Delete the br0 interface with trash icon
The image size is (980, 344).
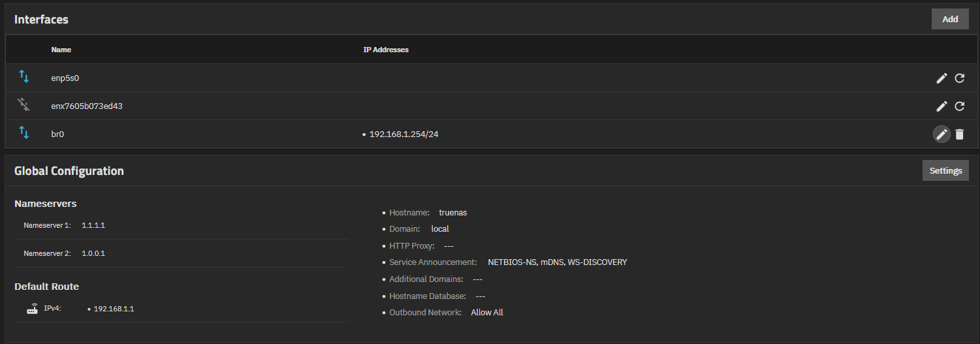pyautogui.click(x=960, y=134)
